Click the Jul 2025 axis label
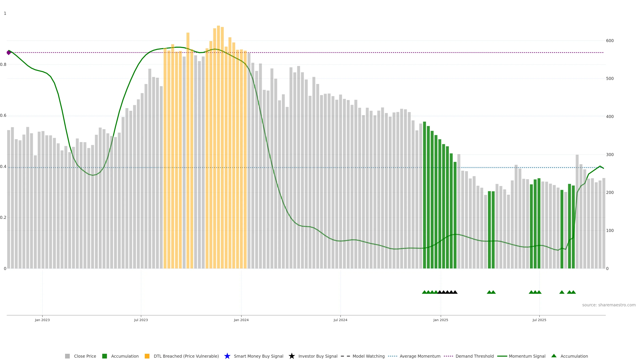The height and width of the screenshot is (362, 644). (539, 320)
